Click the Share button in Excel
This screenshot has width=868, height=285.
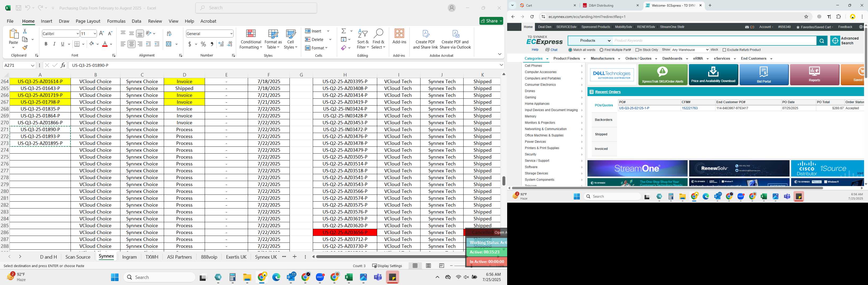coord(491,21)
